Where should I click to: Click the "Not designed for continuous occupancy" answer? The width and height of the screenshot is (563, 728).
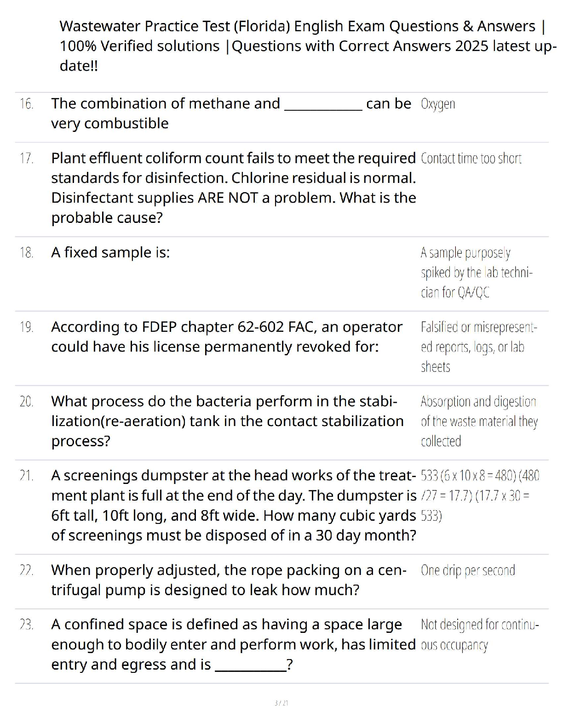coord(479,635)
